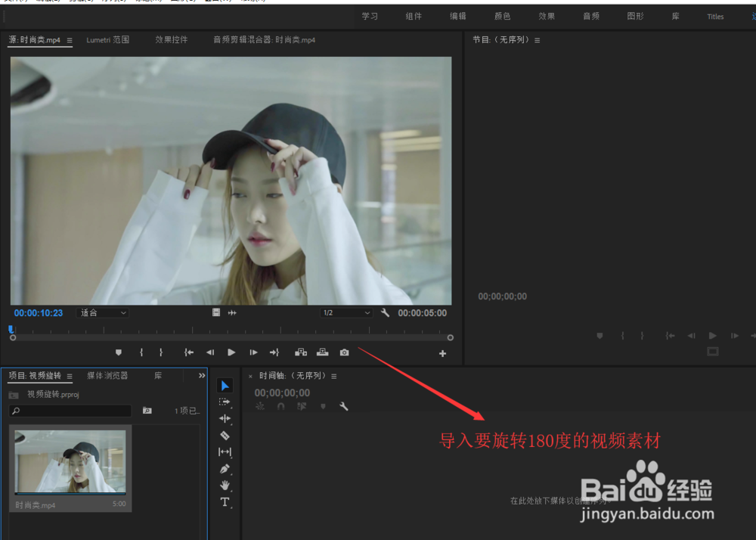Open the 库 workspace in top bar
The height and width of the screenshot is (540, 756).
[675, 17]
